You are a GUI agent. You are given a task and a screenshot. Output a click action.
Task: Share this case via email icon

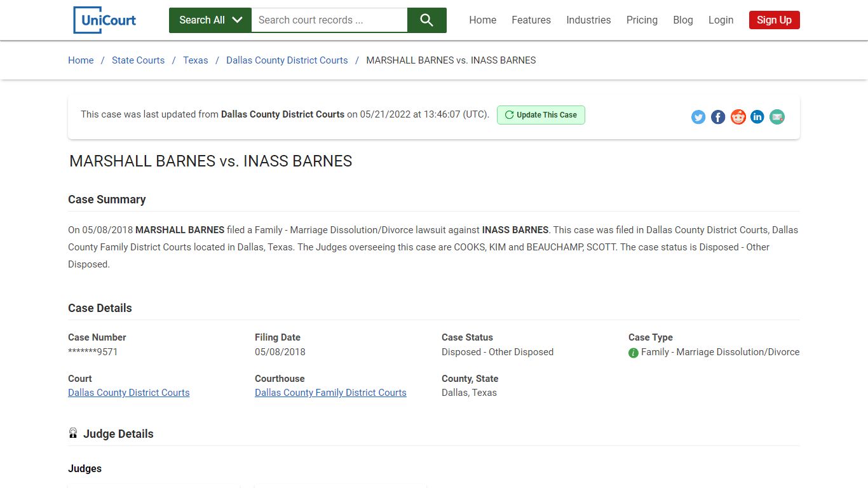[777, 117]
